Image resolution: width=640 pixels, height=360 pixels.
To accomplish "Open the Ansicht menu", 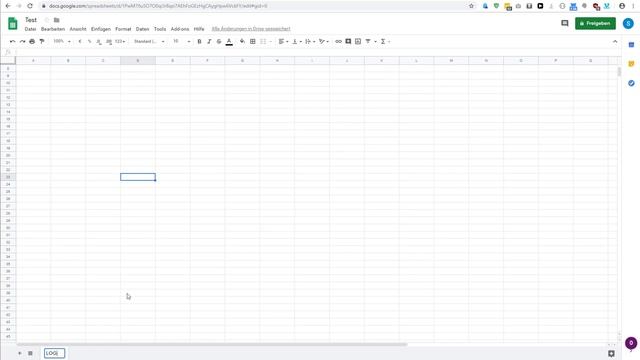I will [x=78, y=29].
